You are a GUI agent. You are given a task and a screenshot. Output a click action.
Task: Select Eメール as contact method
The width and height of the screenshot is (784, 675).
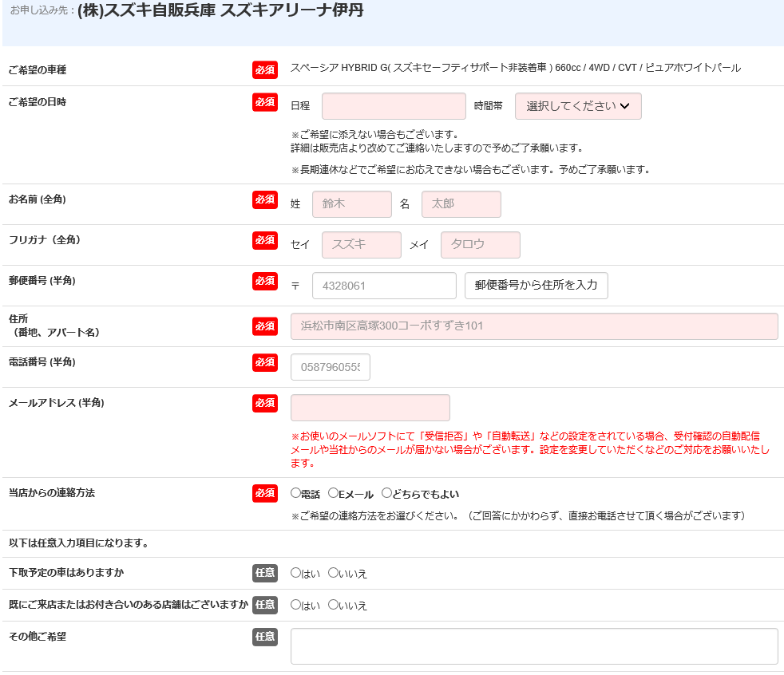tap(333, 493)
